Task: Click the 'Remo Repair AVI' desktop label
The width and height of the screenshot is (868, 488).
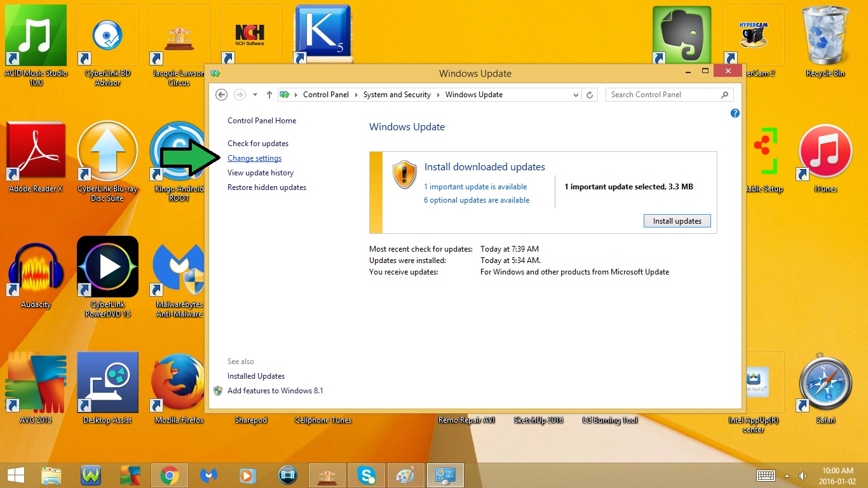Action: [x=466, y=420]
